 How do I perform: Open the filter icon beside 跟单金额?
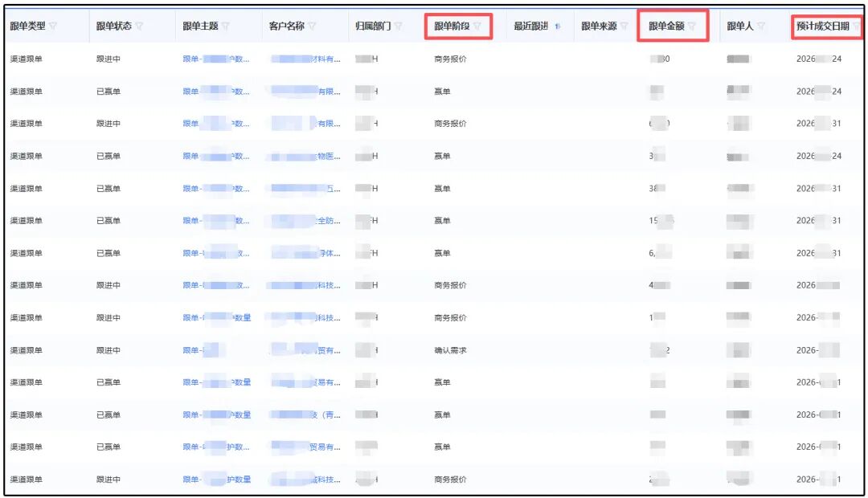pyautogui.click(x=692, y=26)
